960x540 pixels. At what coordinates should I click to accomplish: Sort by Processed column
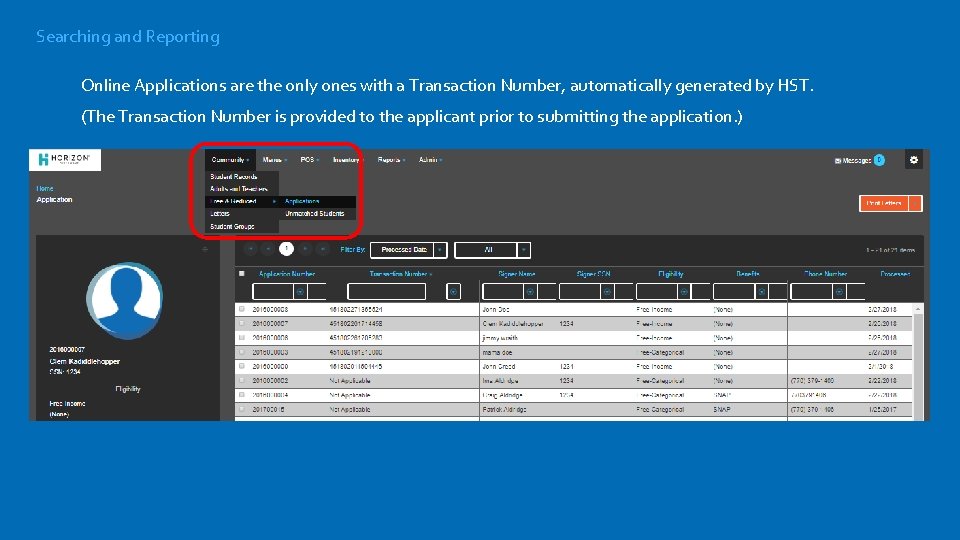click(895, 274)
